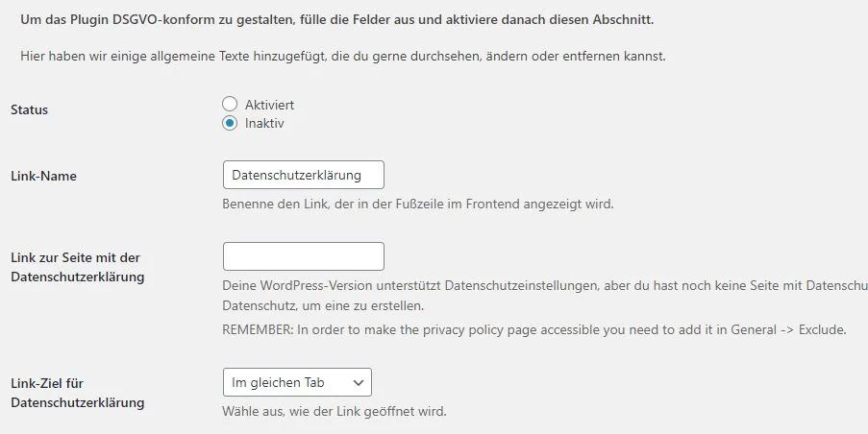Click the bold DSGVO-konform heading text

pos(337,20)
